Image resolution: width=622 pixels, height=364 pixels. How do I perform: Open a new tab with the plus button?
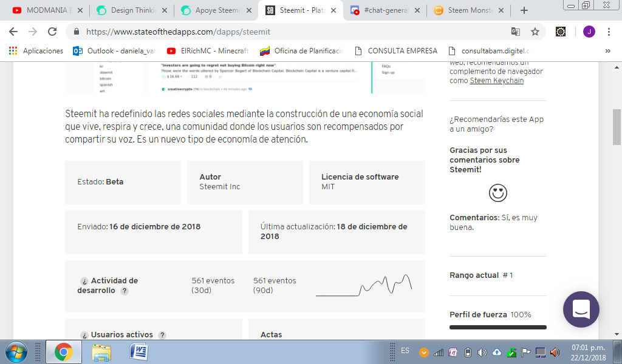click(x=524, y=10)
